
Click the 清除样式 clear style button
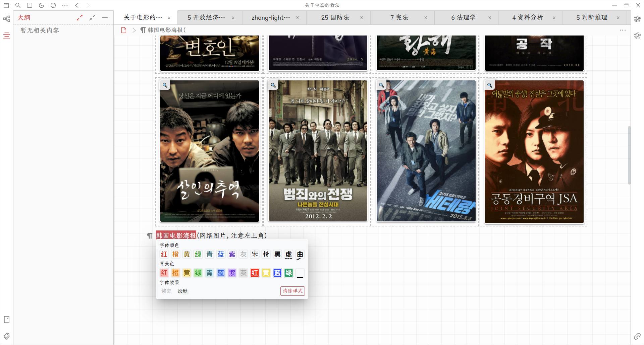[292, 291]
